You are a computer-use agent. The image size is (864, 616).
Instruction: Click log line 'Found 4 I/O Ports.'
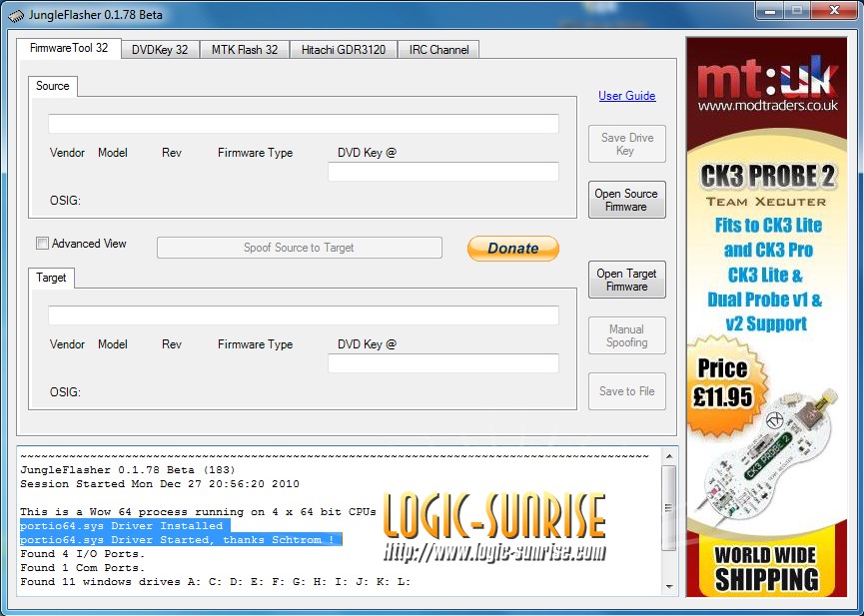coord(82,553)
